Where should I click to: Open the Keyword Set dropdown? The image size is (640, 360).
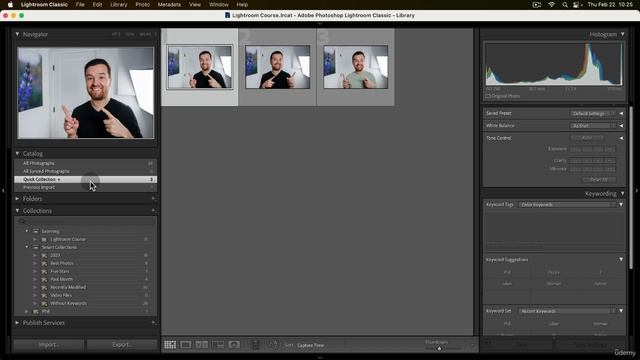(x=567, y=311)
